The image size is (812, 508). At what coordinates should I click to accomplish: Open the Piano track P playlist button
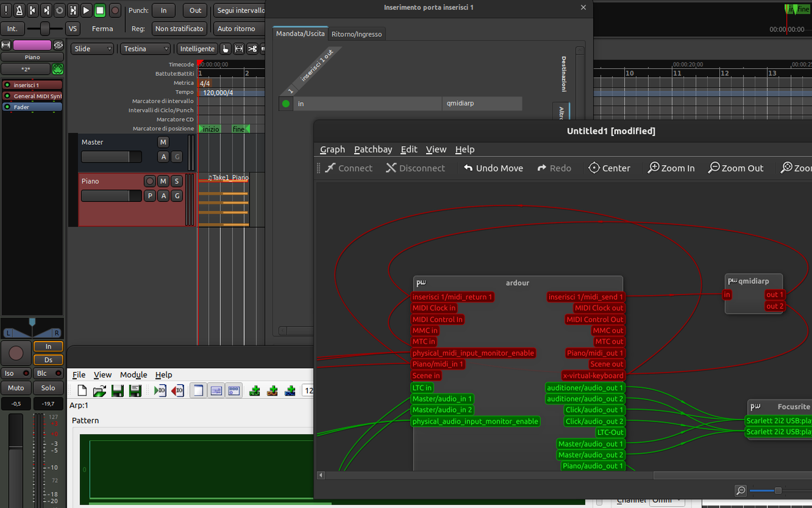pos(150,196)
